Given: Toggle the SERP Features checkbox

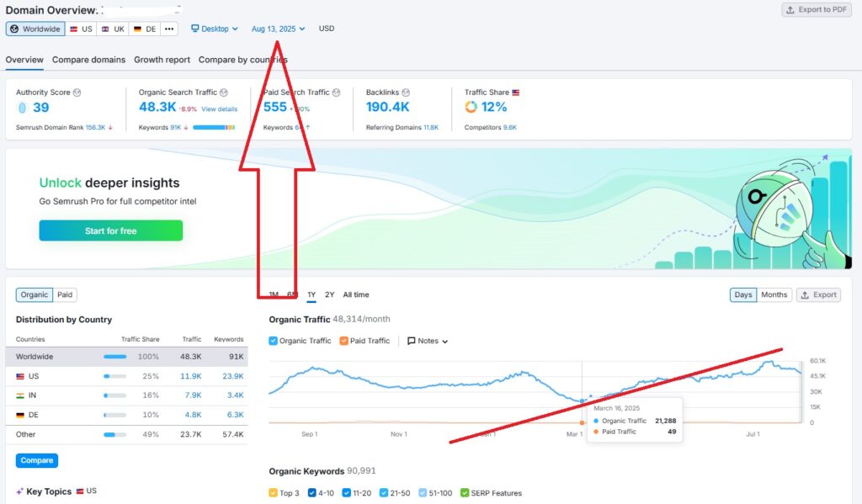Looking at the screenshot, I should [465, 493].
